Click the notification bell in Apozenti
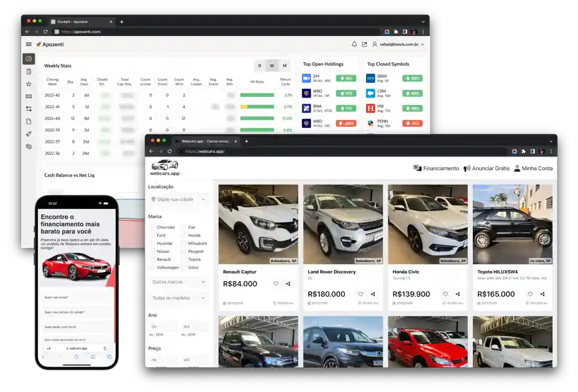This screenshot has height=392, width=578. pos(354,44)
